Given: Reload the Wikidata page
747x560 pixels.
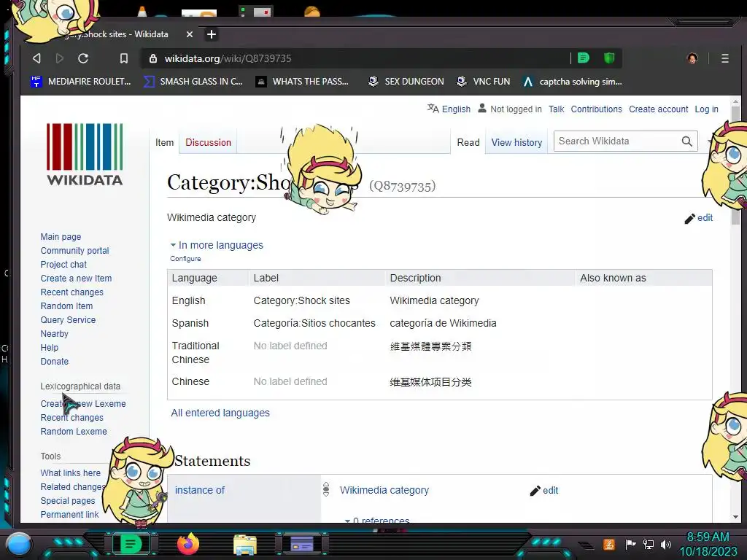Looking at the screenshot, I should (83, 58).
